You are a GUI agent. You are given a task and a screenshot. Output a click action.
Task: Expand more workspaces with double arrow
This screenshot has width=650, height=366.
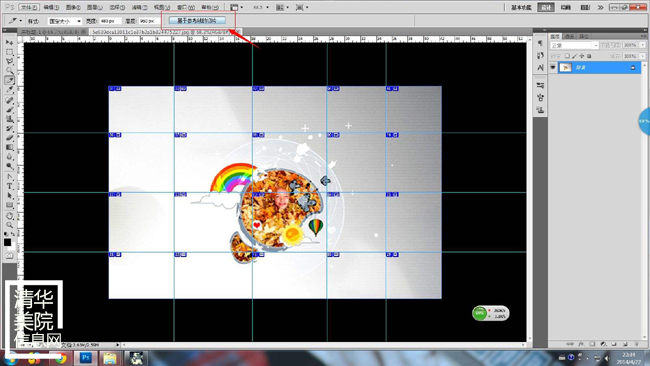(600, 7)
